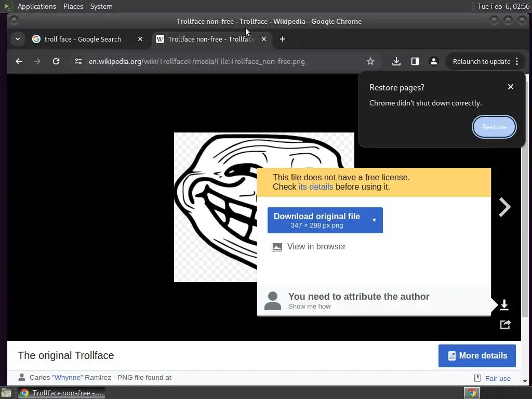Go to next image with arrow
Screen dimensions: 532x399
(x=504, y=207)
